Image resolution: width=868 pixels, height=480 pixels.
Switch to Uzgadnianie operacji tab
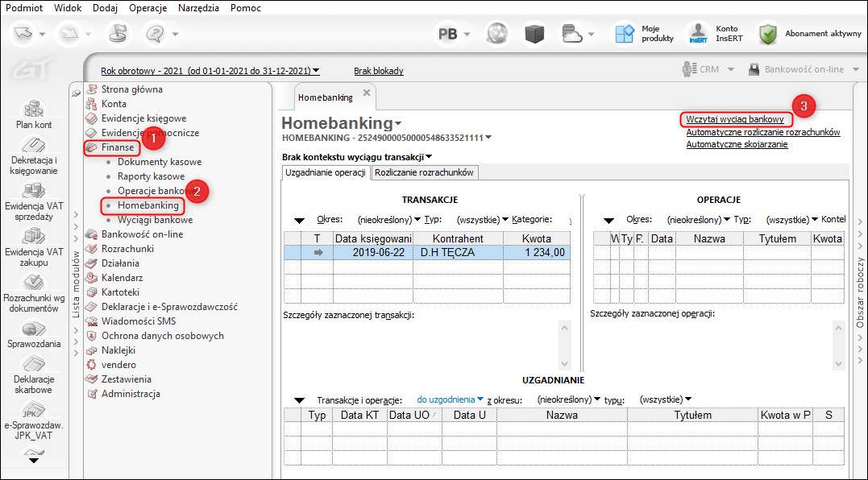coord(326,172)
